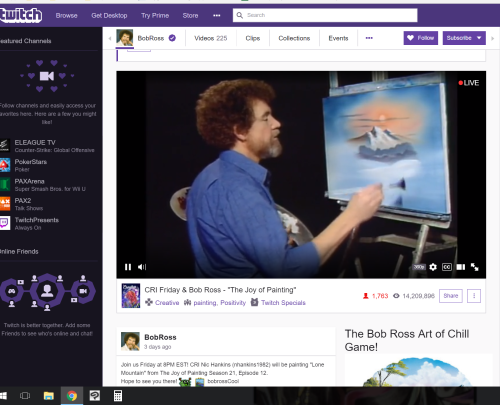Click the PokerStars channel avatar
This screenshot has width=500, height=405.
[x=5, y=165]
